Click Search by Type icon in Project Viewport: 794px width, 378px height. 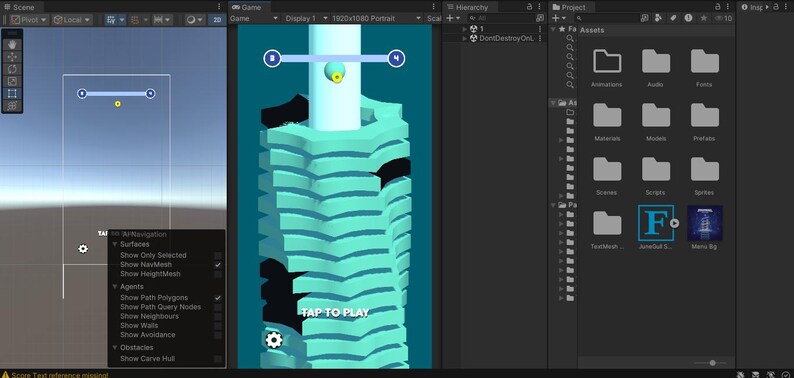658,18
